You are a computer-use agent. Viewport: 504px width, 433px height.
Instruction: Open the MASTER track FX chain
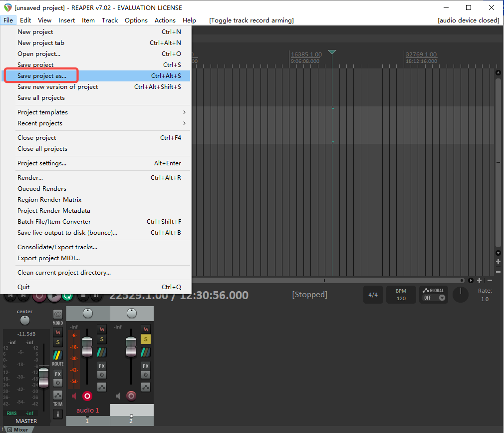(x=58, y=374)
